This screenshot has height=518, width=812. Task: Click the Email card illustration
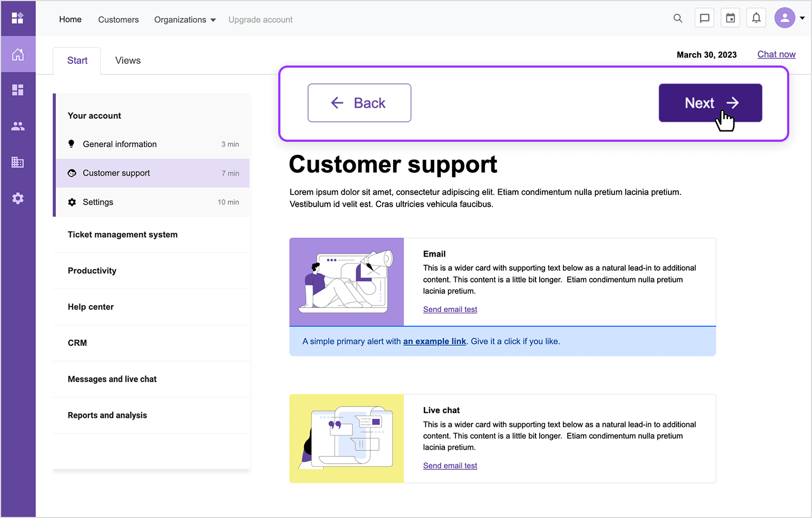tap(347, 282)
